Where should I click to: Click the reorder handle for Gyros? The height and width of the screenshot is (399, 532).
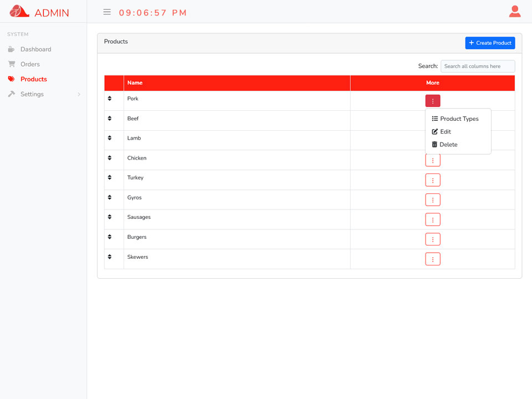[x=110, y=197]
